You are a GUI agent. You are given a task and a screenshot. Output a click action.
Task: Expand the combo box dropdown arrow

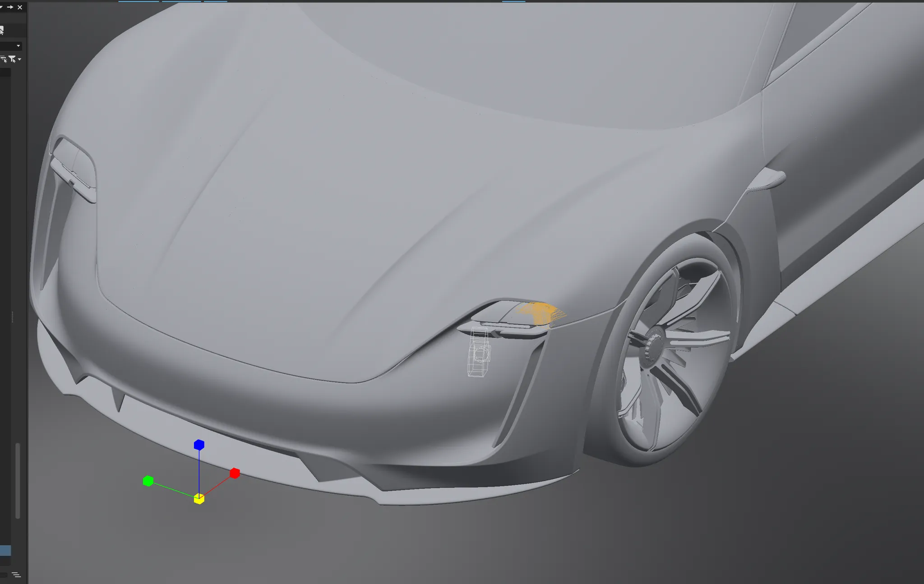pos(18,46)
